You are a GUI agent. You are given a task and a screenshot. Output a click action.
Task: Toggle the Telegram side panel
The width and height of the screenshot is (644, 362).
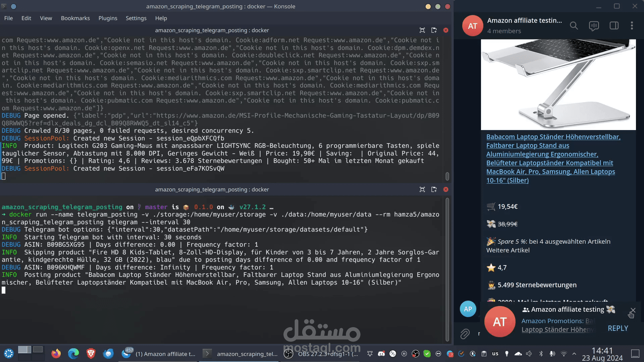(x=614, y=26)
